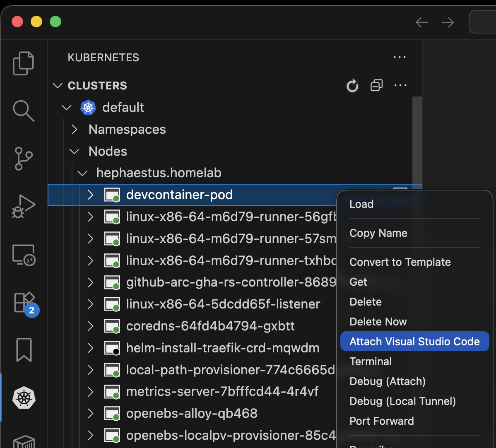The width and height of the screenshot is (496, 448).
Task: Open the Remote Explorer icon
Action: 24,255
